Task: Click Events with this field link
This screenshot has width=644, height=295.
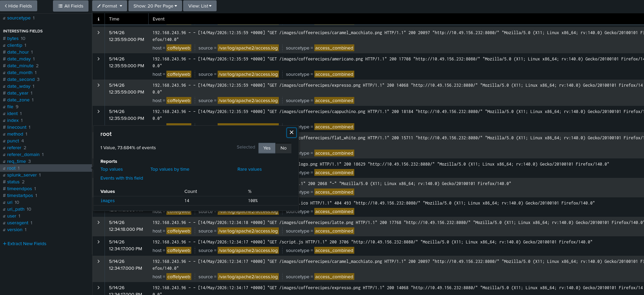Action: [122, 178]
